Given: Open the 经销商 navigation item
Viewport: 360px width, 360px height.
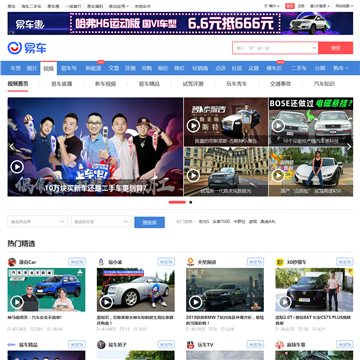Looking at the screenshot, I should tap(200, 68).
